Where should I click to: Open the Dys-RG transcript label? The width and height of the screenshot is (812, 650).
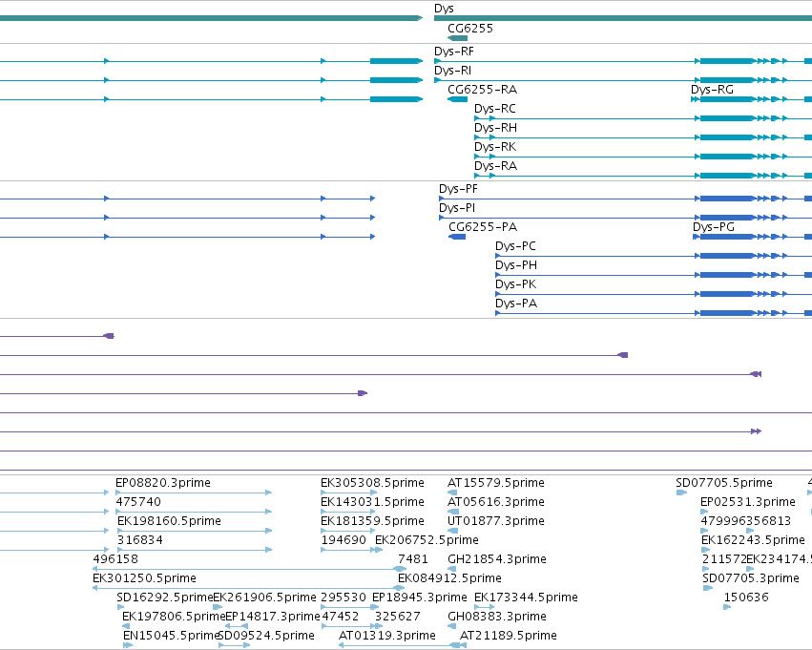(x=712, y=90)
